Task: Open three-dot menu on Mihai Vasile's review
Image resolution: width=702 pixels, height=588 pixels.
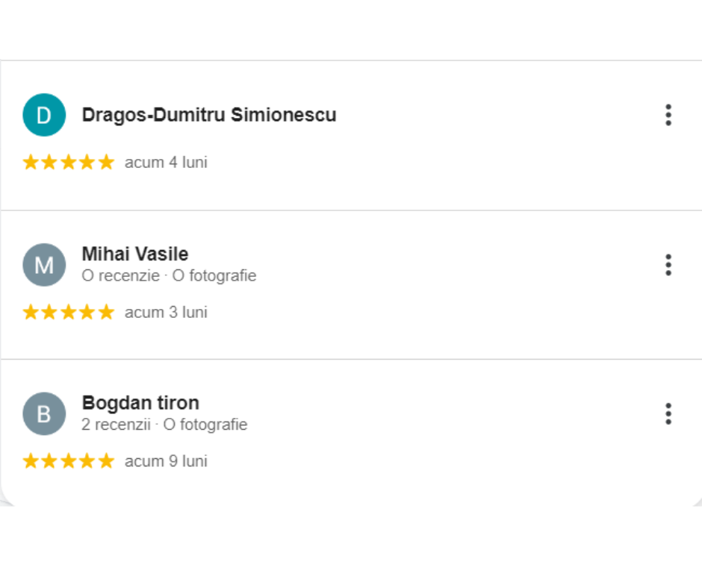Action: pyautogui.click(x=668, y=265)
